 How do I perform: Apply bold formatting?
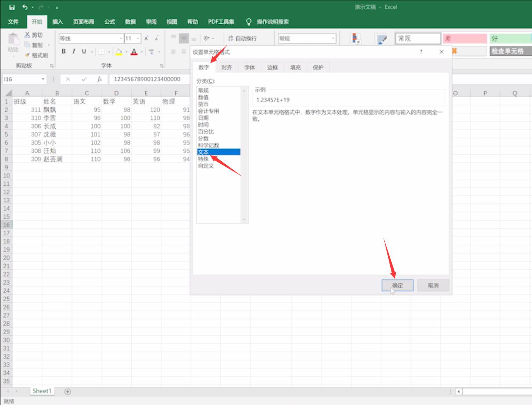(63, 51)
